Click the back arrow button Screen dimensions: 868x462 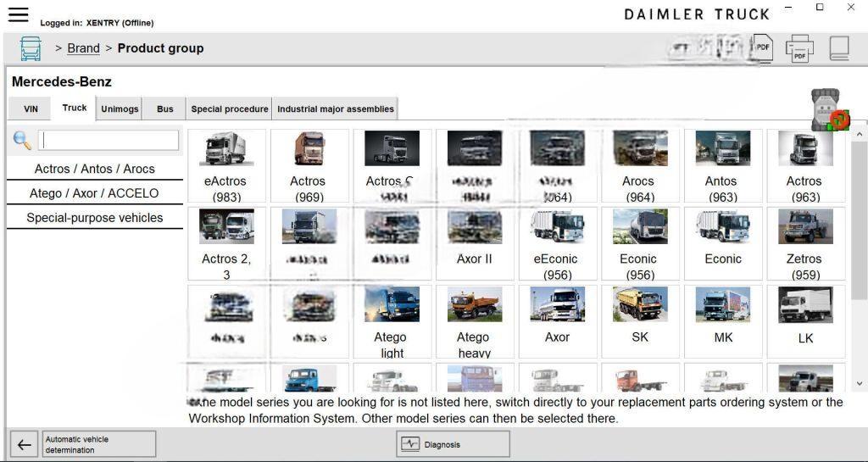click(24, 444)
